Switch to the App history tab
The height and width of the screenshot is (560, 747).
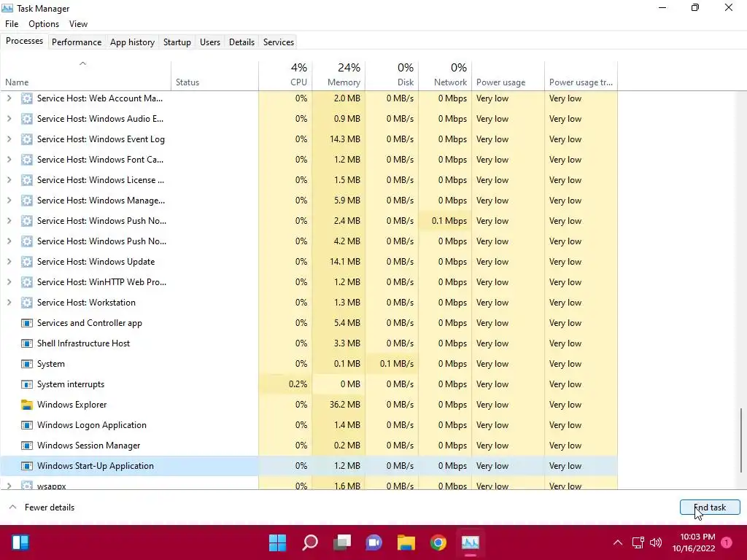point(133,42)
